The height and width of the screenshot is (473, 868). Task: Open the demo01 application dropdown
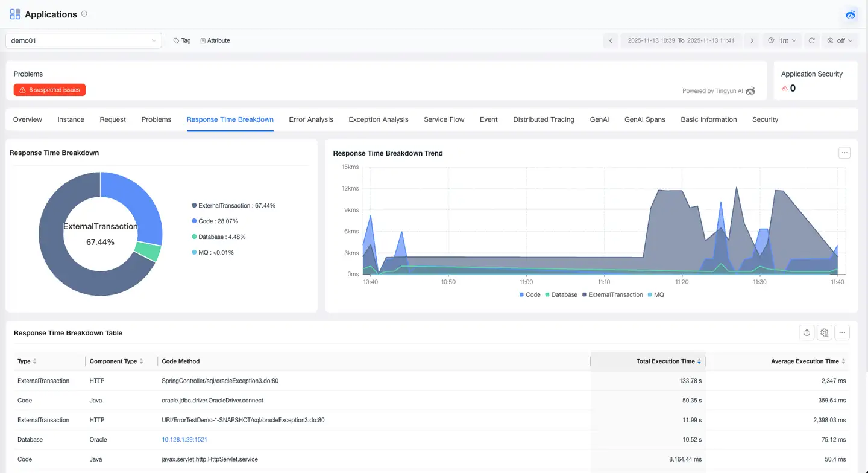pyautogui.click(x=84, y=40)
